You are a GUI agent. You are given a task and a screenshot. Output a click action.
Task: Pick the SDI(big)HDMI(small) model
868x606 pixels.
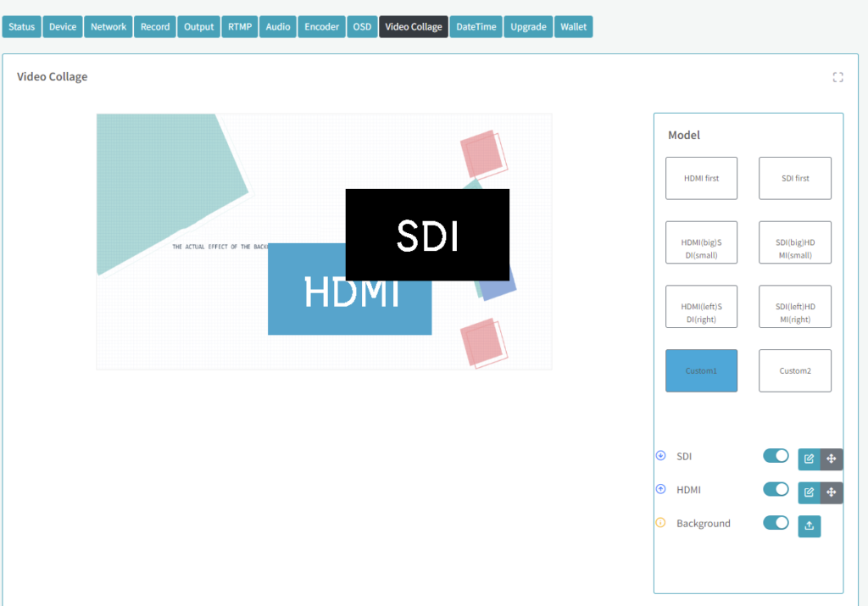coord(794,242)
